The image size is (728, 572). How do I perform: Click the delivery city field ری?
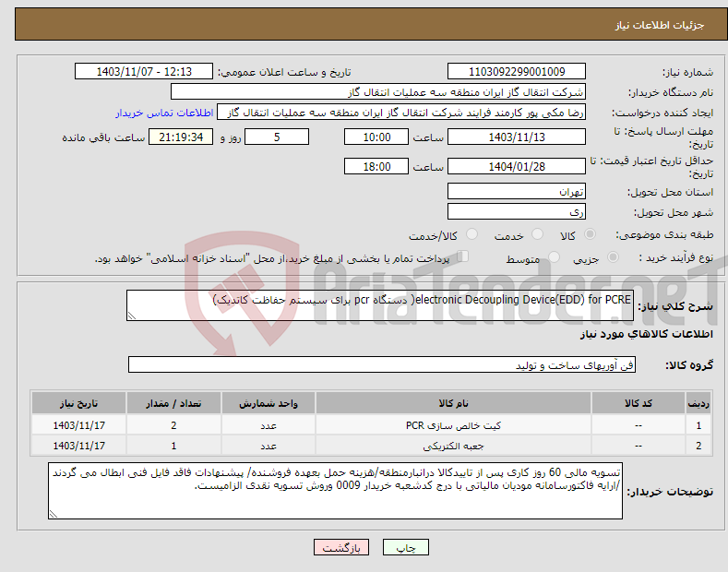click(x=517, y=211)
